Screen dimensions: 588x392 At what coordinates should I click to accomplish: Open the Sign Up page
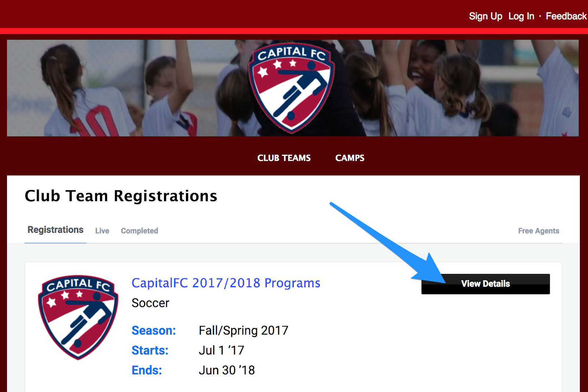tap(485, 16)
